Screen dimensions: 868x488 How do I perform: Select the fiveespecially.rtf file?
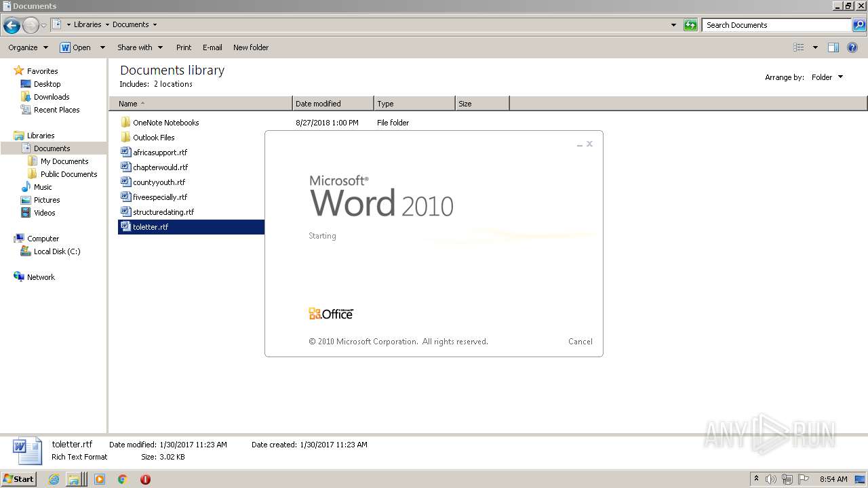coord(160,197)
